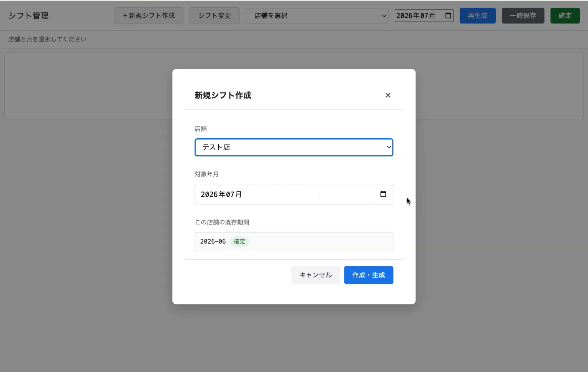The image size is (588, 372).
Task: Click the この店舗の既存期間 label
Action: click(x=222, y=222)
